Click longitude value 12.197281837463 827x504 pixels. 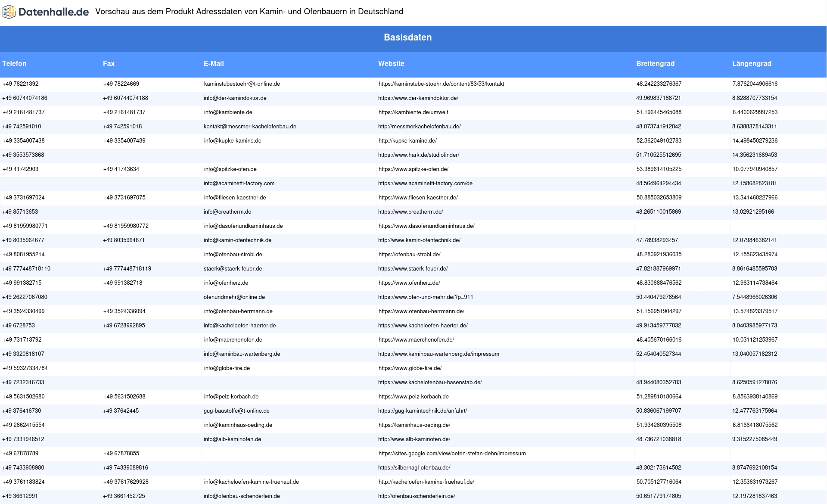(x=755, y=496)
